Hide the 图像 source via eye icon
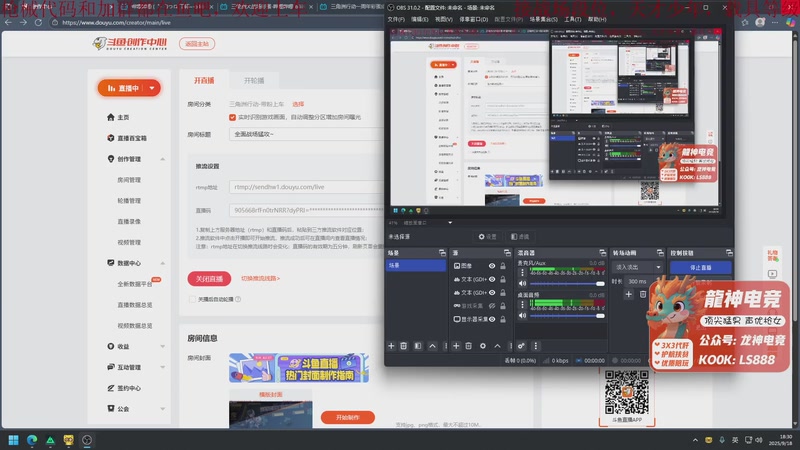 click(492, 266)
